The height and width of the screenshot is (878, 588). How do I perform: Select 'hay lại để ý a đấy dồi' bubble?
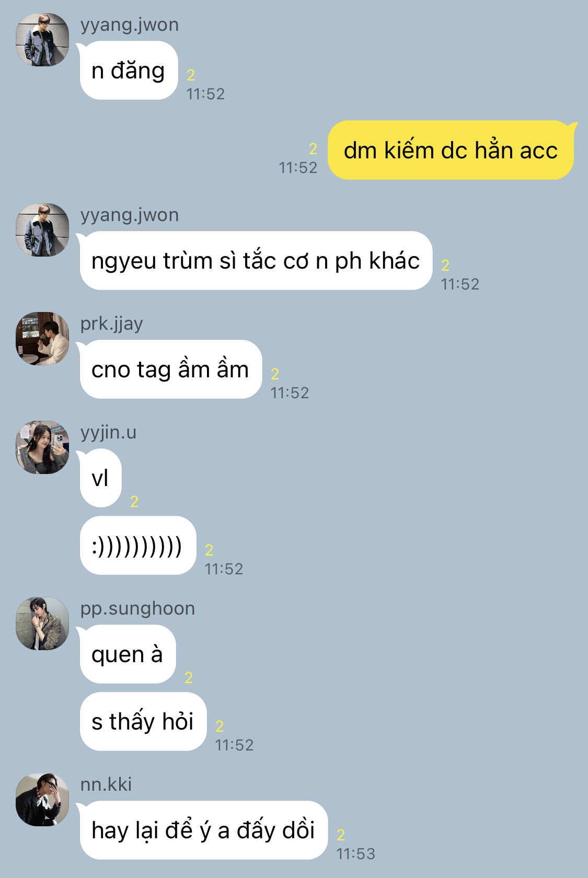203,830
